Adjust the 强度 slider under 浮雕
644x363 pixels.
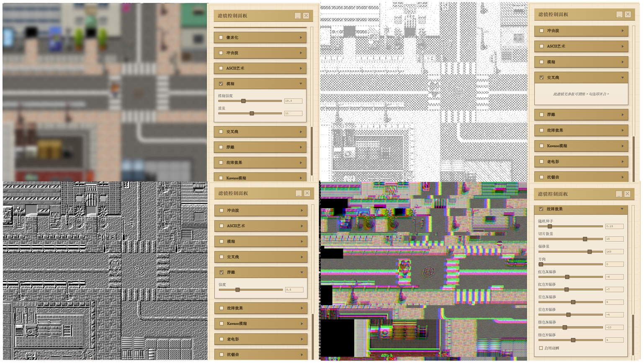point(250,290)
